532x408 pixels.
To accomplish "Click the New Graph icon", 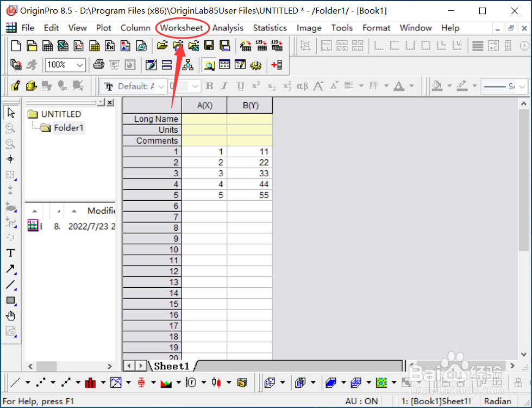I will pos(79,46).
